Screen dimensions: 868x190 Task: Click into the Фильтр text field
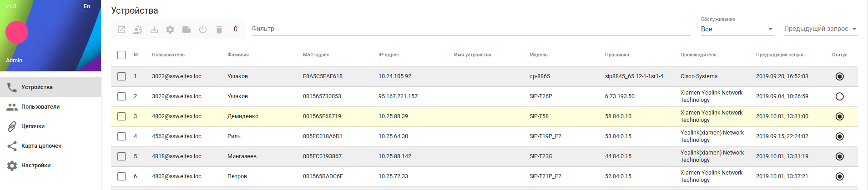coord(470,29)
